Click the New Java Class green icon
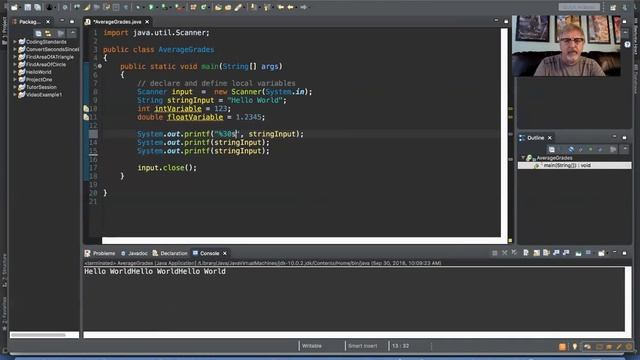640x360 pixels. point(203,7)
